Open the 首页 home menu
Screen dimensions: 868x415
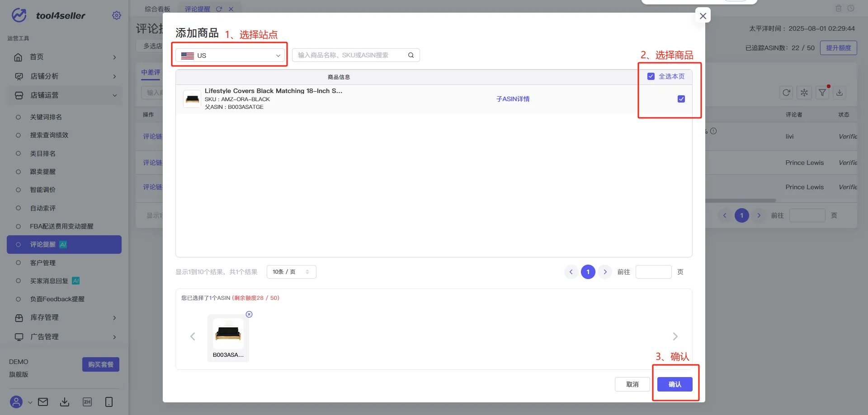(x=65, y=57)
